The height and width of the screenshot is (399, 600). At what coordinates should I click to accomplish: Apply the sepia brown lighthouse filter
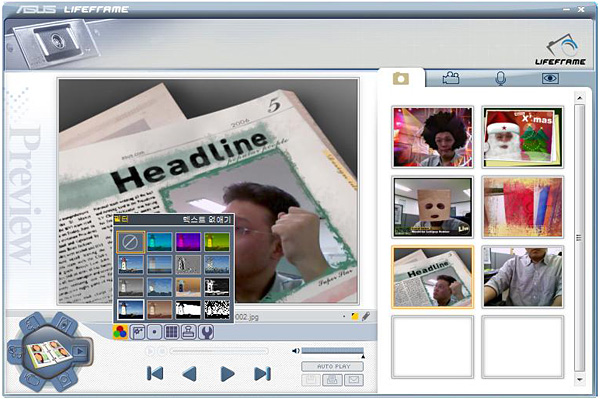(x=160, y=309)
